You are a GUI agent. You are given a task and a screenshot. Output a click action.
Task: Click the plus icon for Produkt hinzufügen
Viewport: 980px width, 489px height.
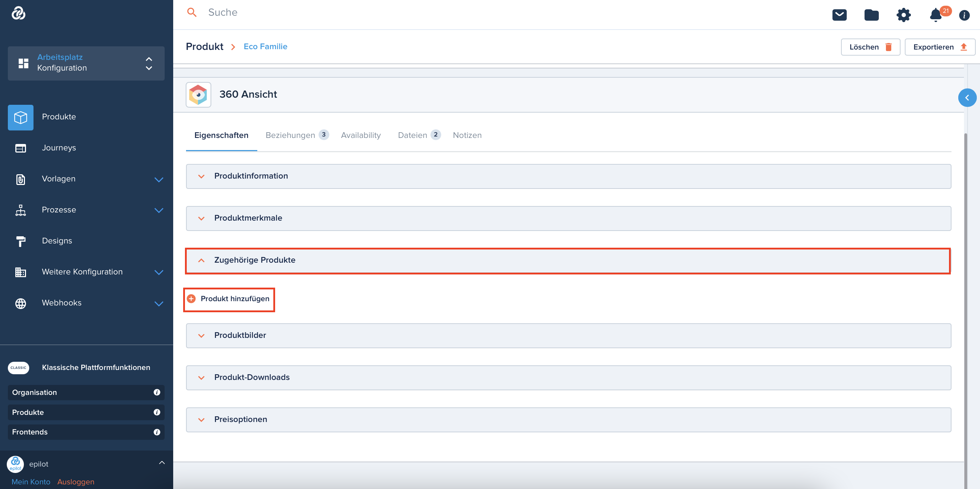point(191,299)
